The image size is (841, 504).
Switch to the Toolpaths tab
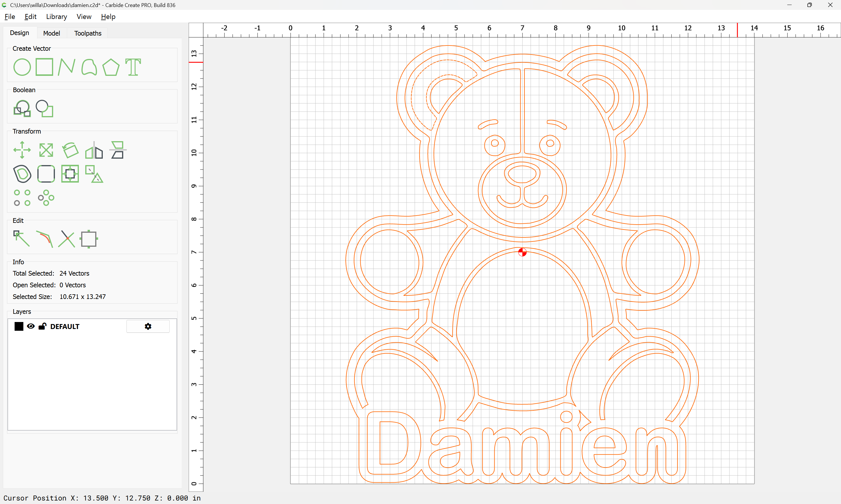tap(88, 33)
